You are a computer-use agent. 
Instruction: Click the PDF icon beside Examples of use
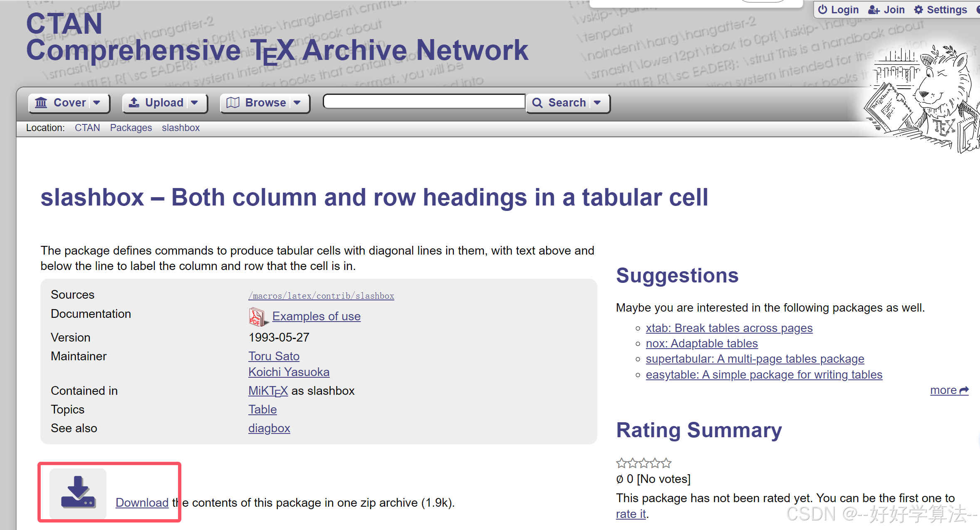pyautogui.click(x=256, y=317)
